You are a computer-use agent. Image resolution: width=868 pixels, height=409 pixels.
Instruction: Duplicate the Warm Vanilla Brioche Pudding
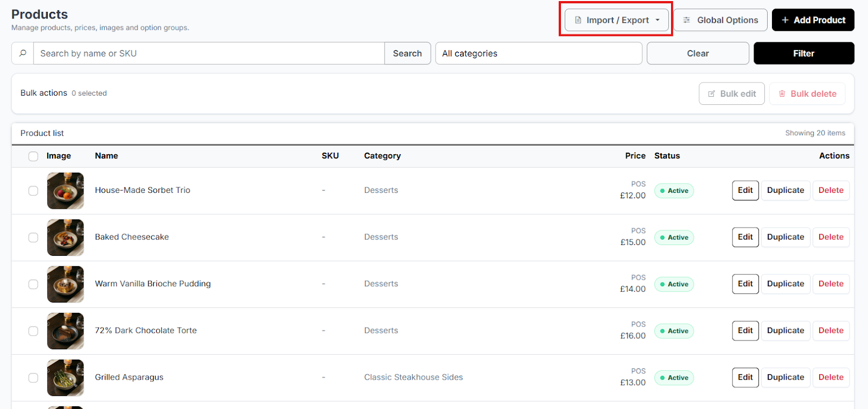click(x=785, y=284)
